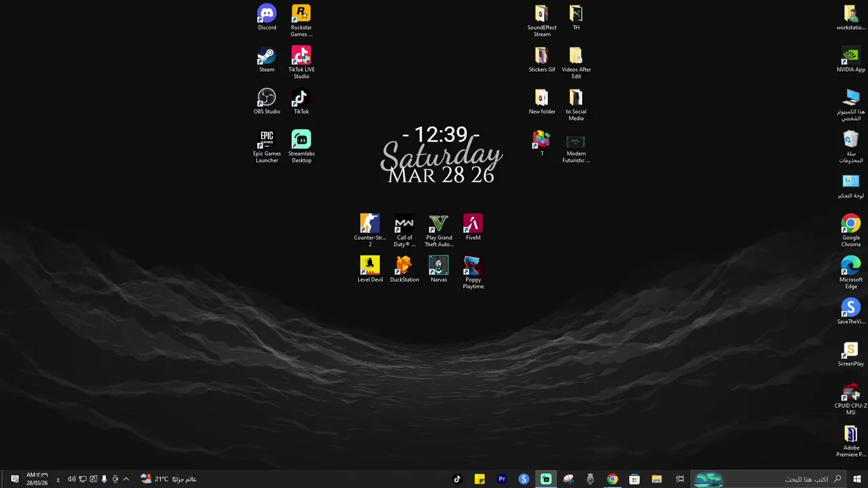868x488 pixels.
Task: Select Streamlabs Desktop shortcut
Action: pyautogui.click(x=301, y=147)
